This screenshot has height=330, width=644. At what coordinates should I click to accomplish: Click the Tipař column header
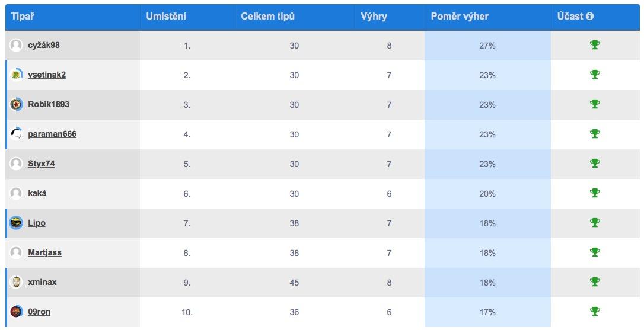coord(23,17)
